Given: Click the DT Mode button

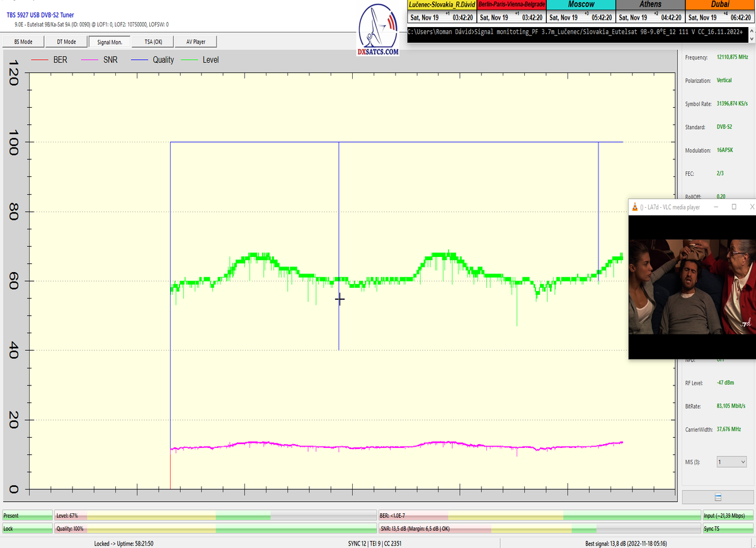Looking at the screenshot, I should pos(67,42).
